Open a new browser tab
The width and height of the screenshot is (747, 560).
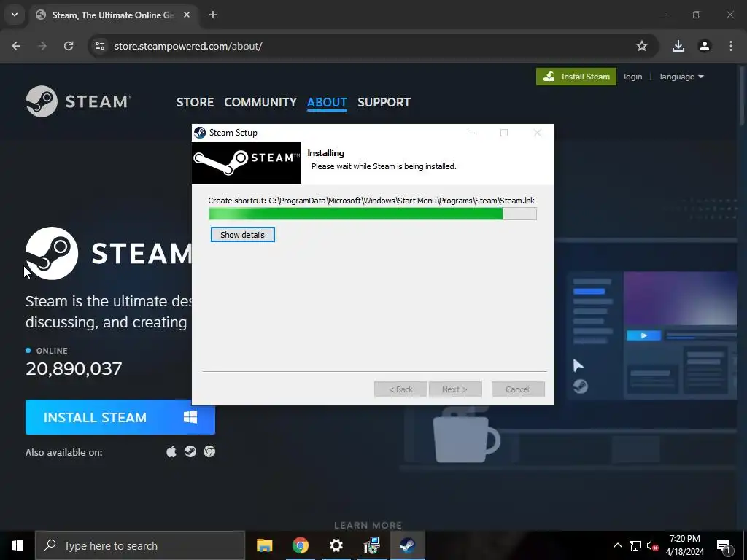213,15
